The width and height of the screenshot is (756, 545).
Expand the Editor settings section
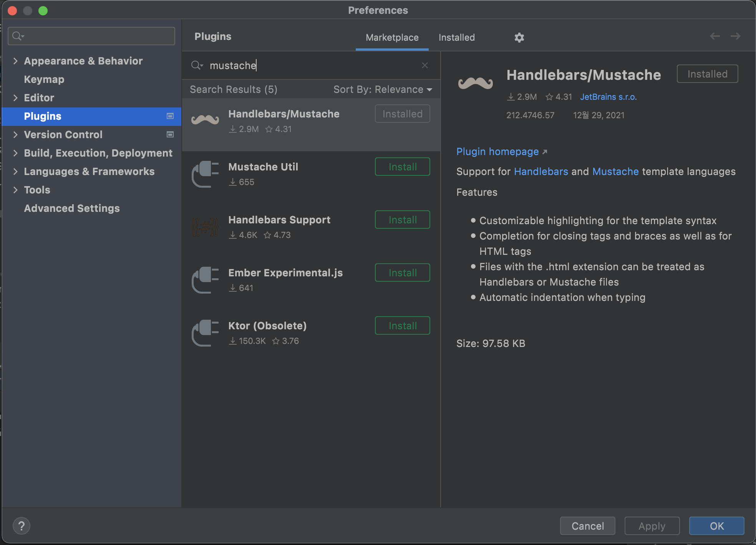(15, 97)
